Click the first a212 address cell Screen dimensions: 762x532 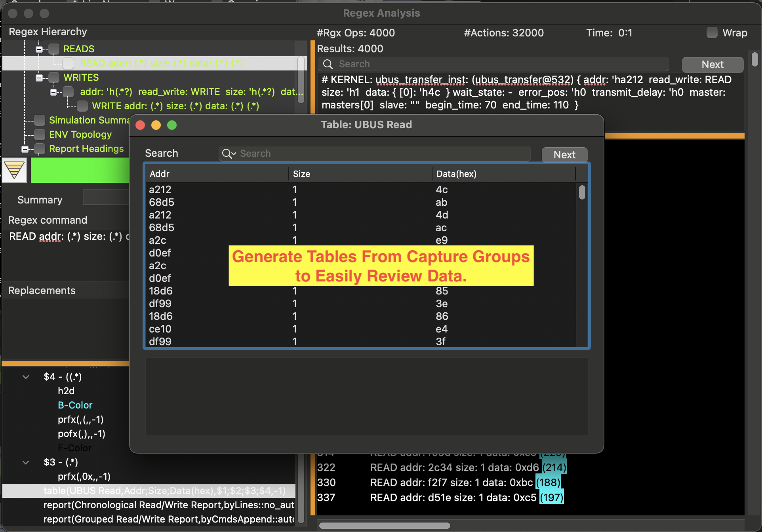click(x=160, y=190)
